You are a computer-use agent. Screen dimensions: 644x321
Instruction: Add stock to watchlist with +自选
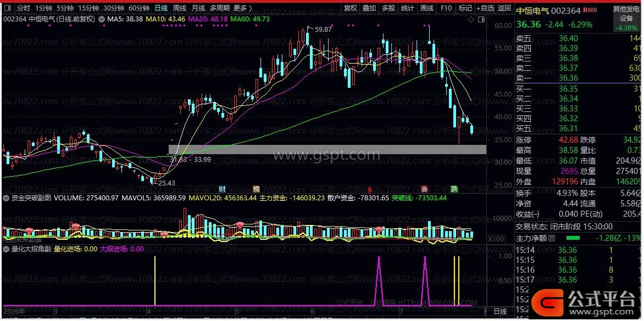485,8
